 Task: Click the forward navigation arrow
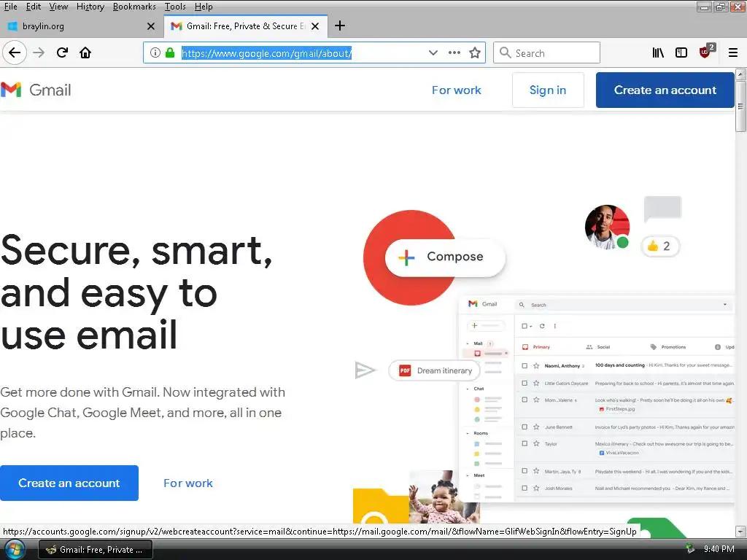pos(39,52)
